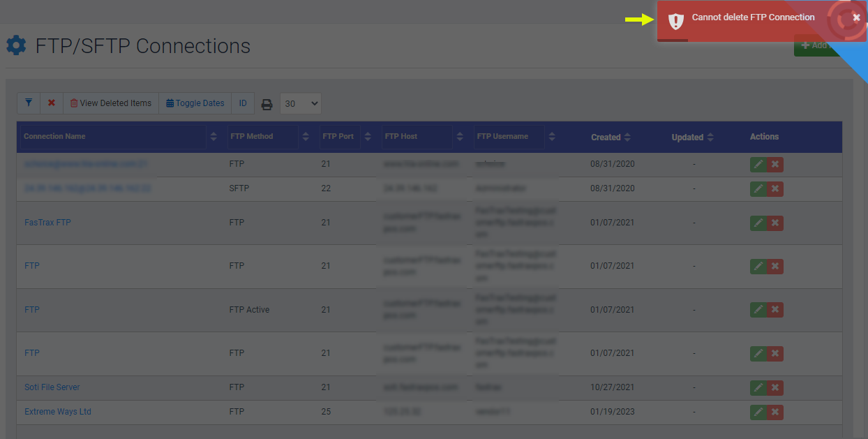Open the Extreme Ways Ltd connection link
This screenshot has height=439, width=868.
[x=58, y=412]
